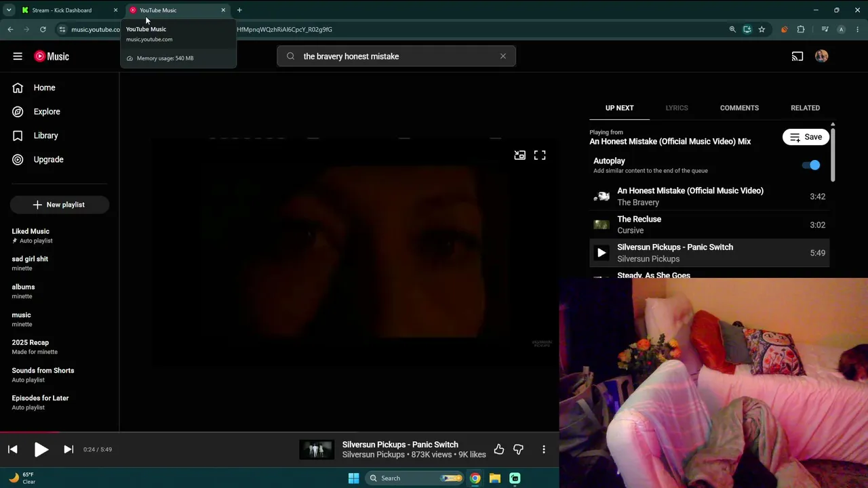Open Chrome from the taskbar
Image resolution: width=868 pixels, height=488 pixels.
[475, 478]
